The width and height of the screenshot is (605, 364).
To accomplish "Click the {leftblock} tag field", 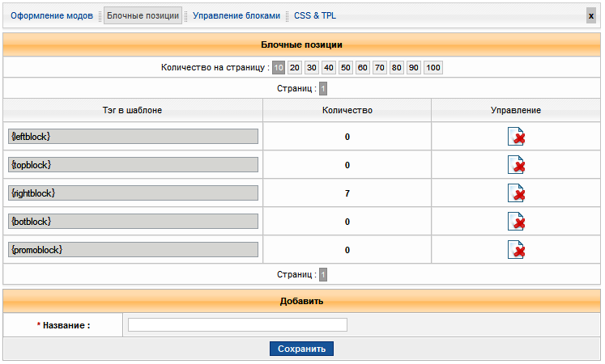I will click(x=133, y=137).
